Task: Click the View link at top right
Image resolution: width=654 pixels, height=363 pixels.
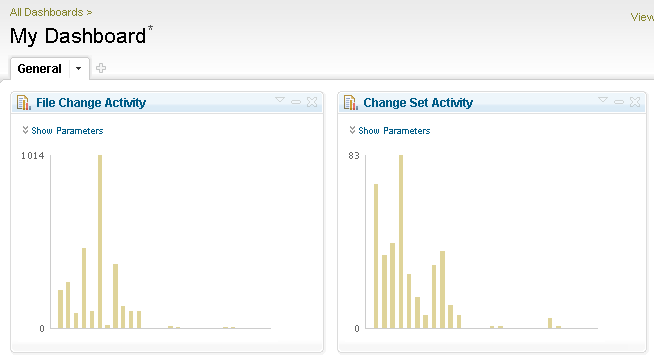Action: tap(642, 17)
